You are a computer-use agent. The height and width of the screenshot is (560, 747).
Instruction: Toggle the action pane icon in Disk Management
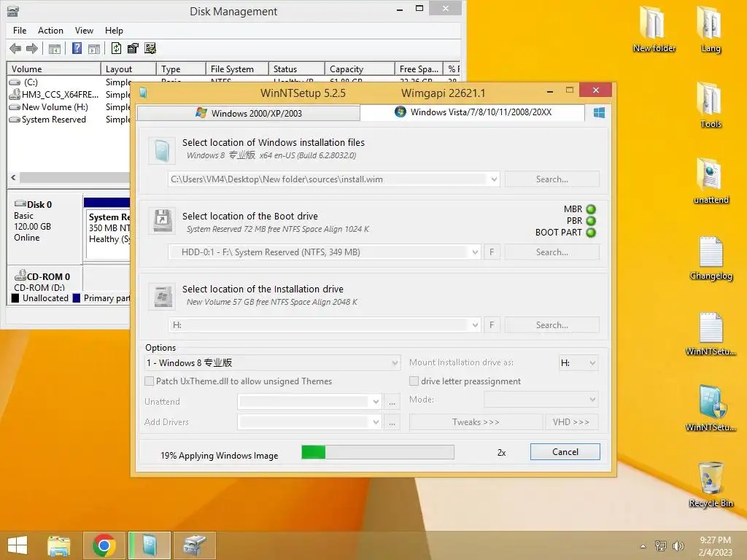tap(94, 49)
